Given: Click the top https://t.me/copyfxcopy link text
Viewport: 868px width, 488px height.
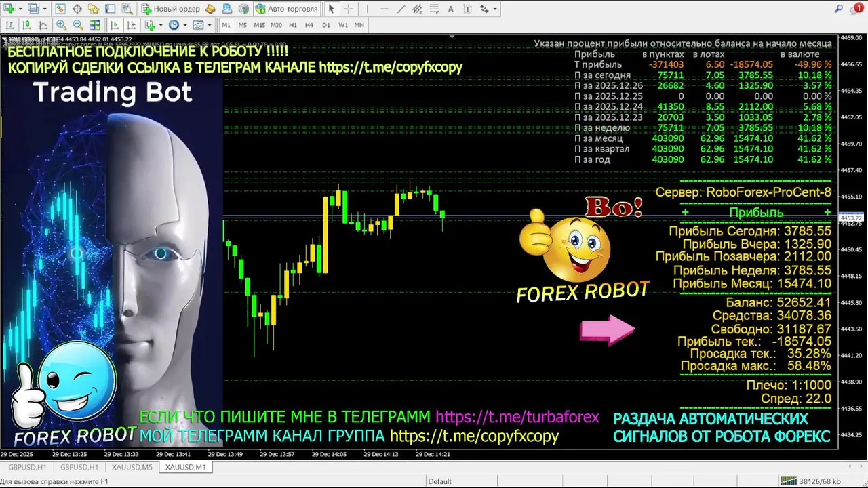Looking at the screenshot, I should point(391,67).
